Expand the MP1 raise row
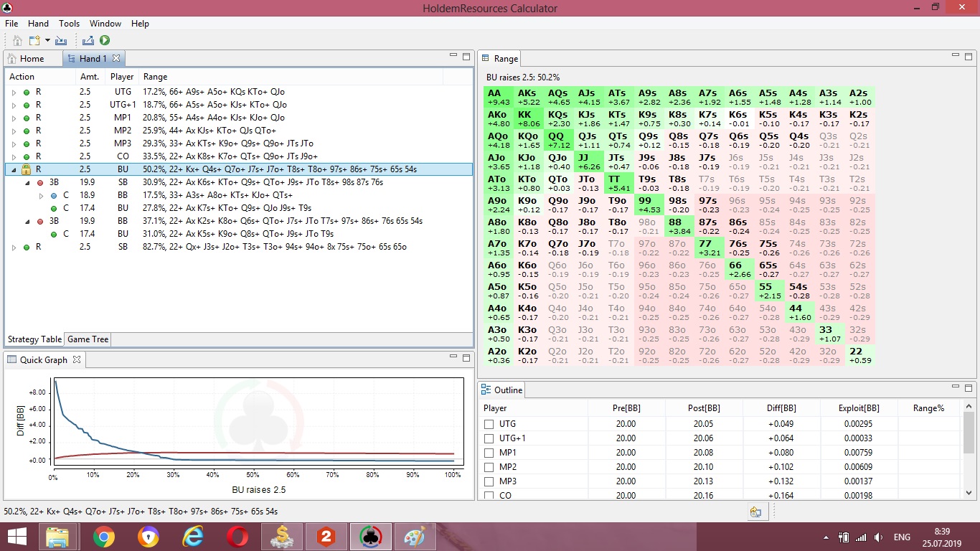980x551 pixels. click(x=14, y=118)
